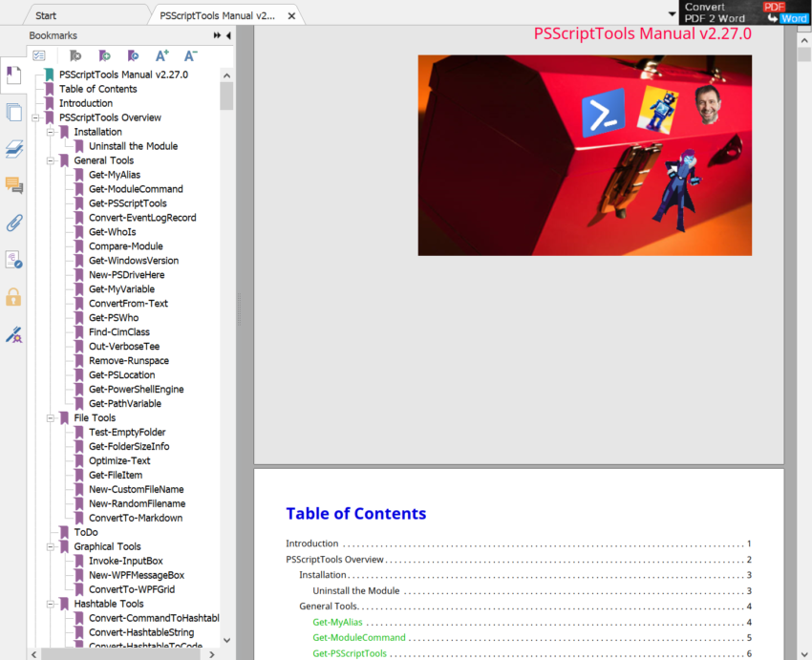Viewport: 812px width, 660px height.
Task: Follow the Get-ModuleCommand contents link
Action: (359, 638)
